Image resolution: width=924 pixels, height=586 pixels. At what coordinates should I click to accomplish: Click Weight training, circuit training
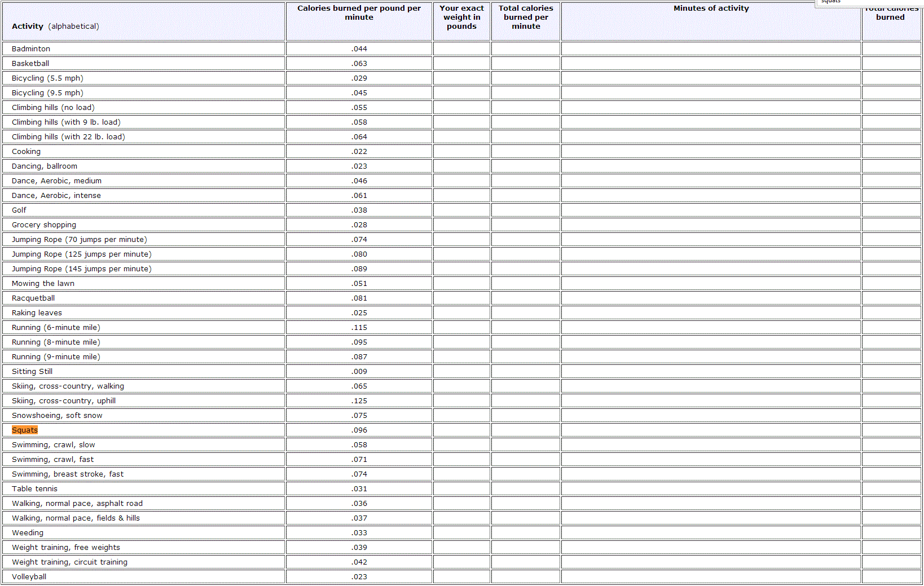click(x=69, y=562)
